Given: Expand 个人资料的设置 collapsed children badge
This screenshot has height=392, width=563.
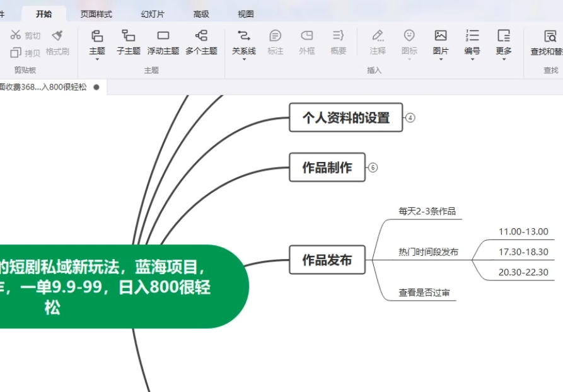Looking at the screenshot, I should (410, 118).
